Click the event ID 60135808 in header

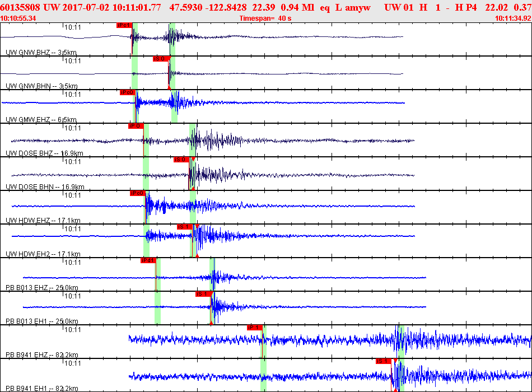(20, 7)
